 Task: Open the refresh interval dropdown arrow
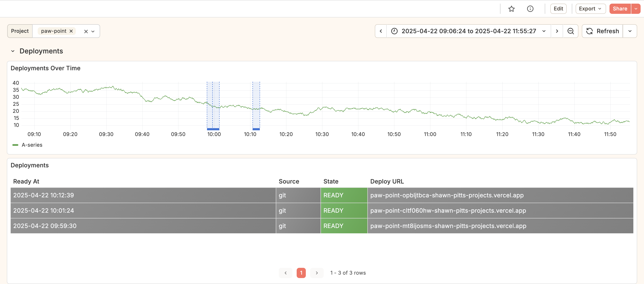coord(630,31)
